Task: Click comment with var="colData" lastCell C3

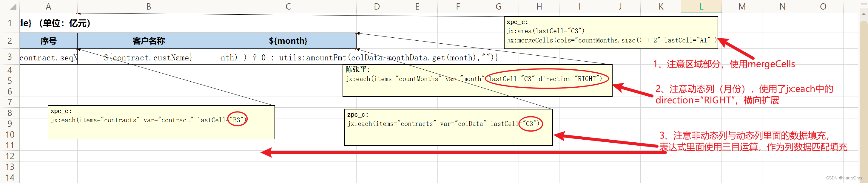Action: click(448, 127)
